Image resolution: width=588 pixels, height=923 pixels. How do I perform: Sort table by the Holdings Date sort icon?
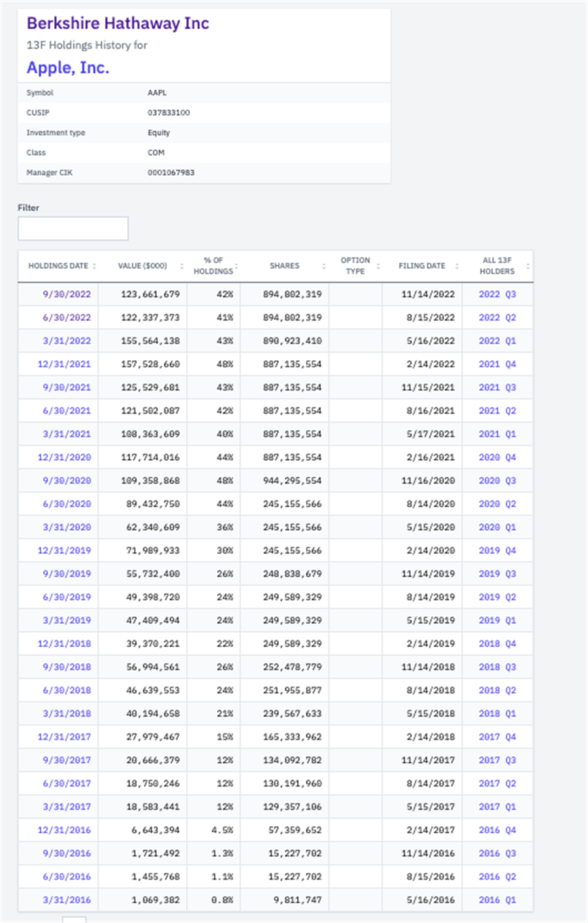point(94,266)
